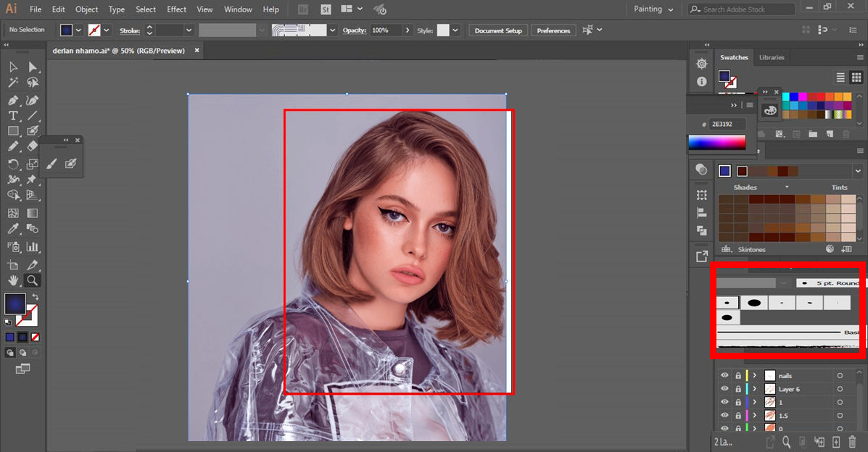
Task: Pick the Rectangle tool
Action: point(13,131)
